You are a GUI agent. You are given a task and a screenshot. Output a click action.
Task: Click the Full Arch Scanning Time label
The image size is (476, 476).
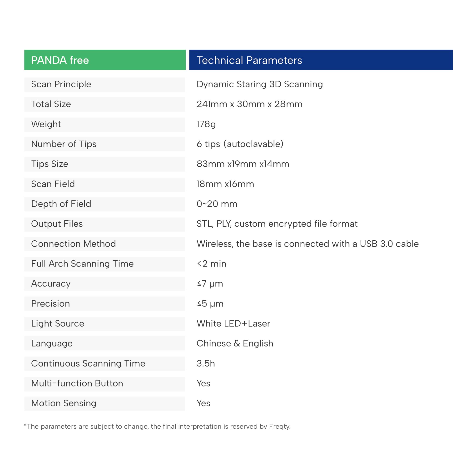coord(82,264)
